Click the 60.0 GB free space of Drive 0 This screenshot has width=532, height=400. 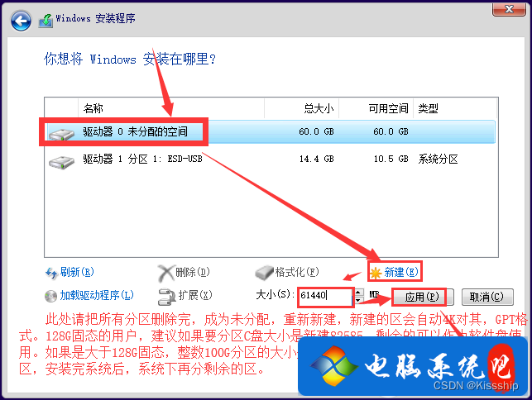pos(391,131)
